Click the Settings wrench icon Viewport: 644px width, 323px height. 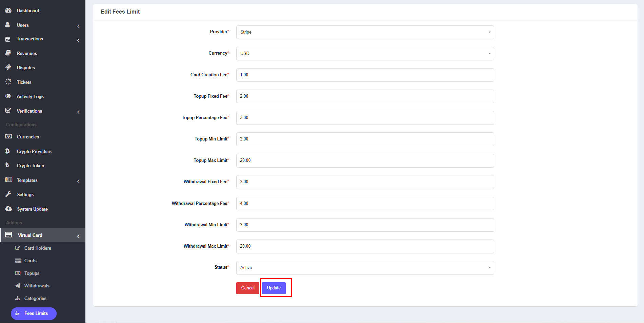pos(8,194)
